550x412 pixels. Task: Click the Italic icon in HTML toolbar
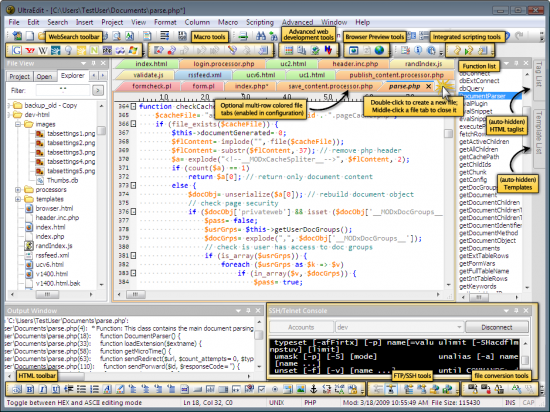tap(43, 389)
